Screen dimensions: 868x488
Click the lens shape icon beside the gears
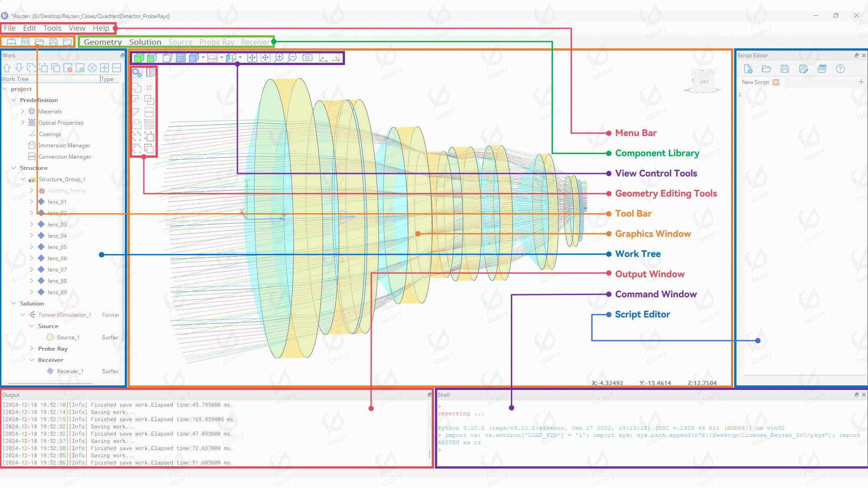click(x=150, y=73)
